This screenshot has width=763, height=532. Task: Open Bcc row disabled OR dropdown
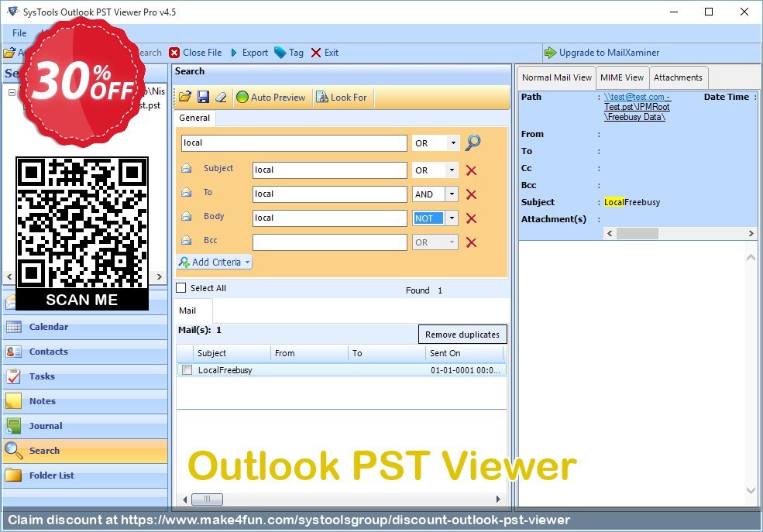click(x=452, y=242)
